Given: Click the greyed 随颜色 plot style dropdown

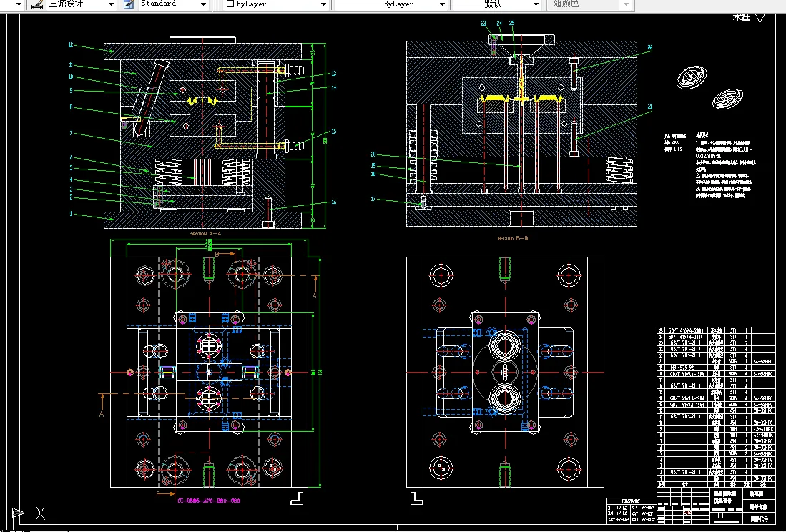Looking at the screenshot, I should (x=591, y=4).
